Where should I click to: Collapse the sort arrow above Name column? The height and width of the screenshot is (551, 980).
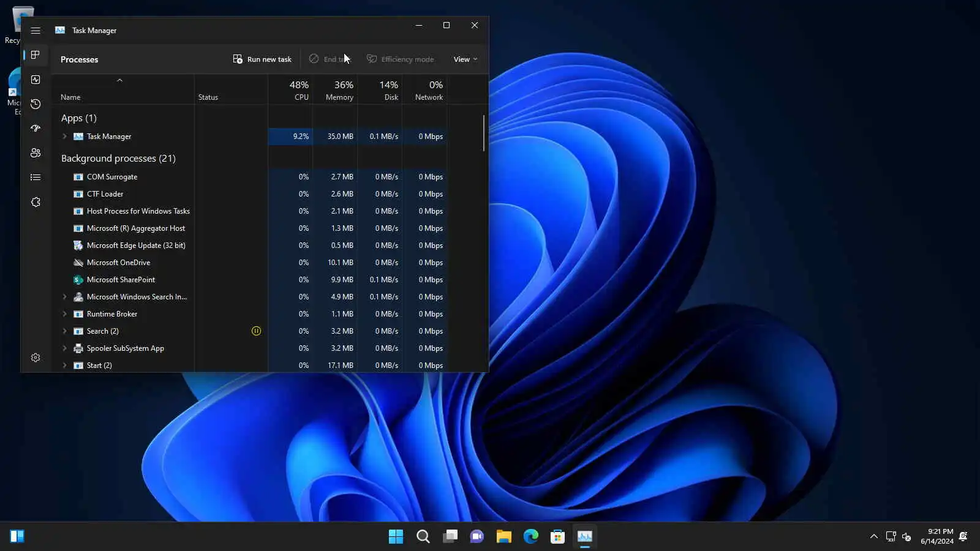pos(120,80)
